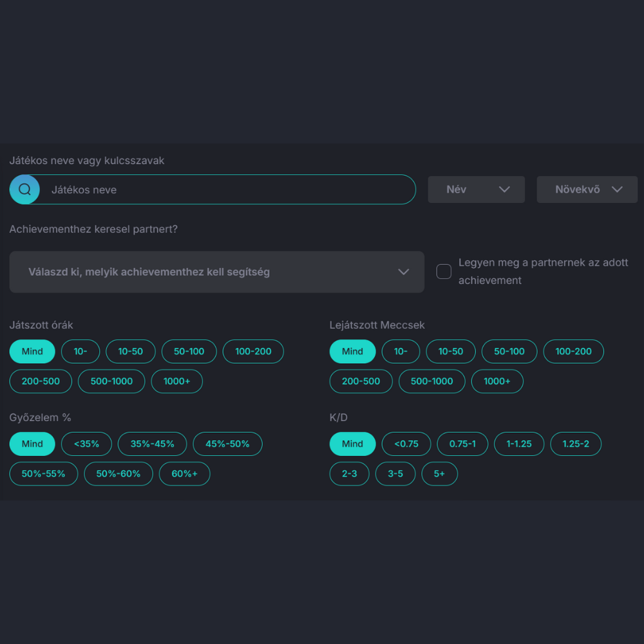The image size is (644, 644).
Task: Select Mind under Játszott órák
Action: [32, 352]
